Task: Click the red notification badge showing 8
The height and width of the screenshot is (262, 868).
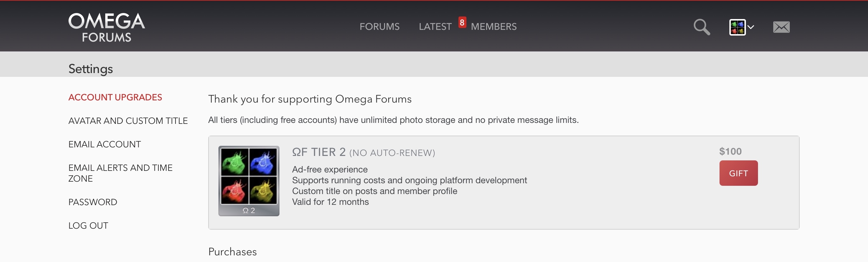Action: (x=462, y=23)
